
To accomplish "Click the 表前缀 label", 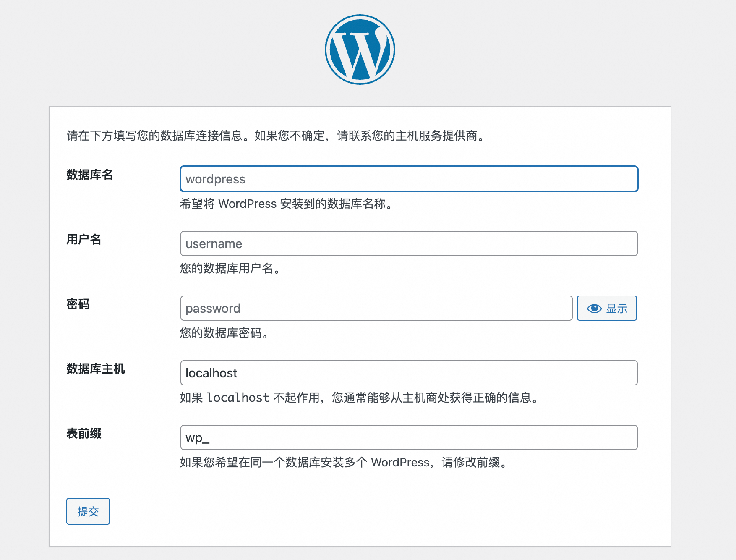I will (84, 433).
